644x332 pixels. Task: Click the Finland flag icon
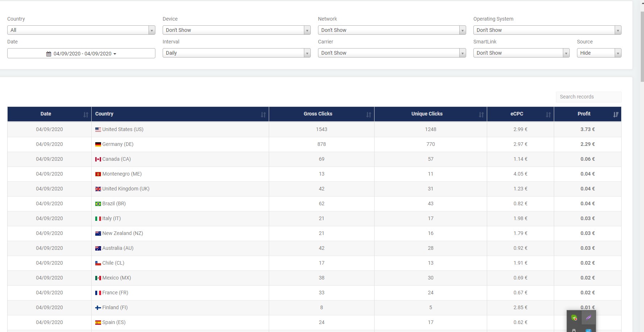click(98, 308)
